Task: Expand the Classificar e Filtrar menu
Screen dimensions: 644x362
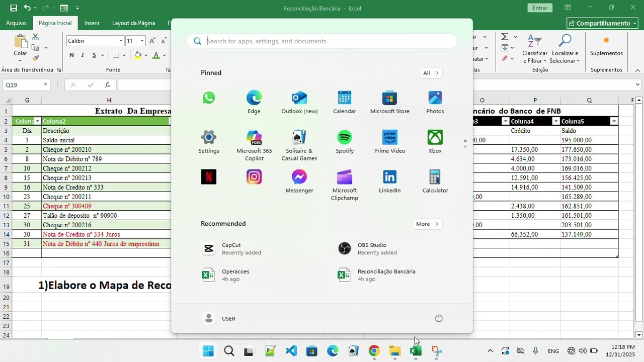Action: pos(535,49)
